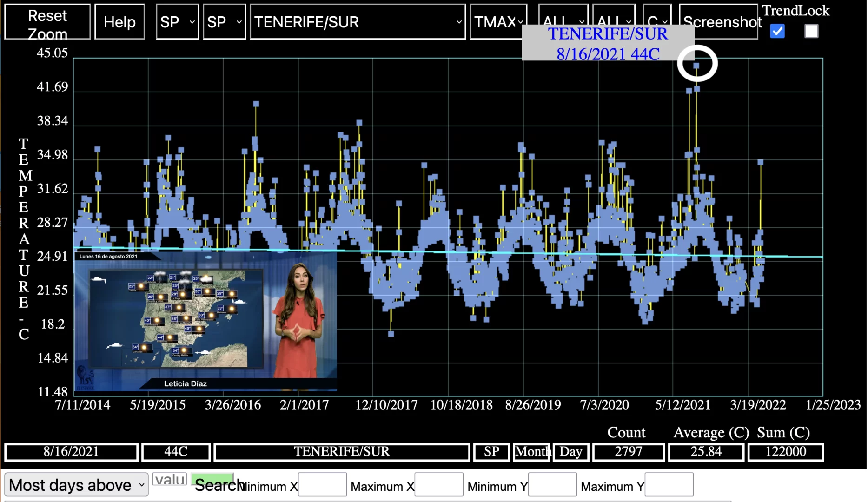The width and height of the screenshot is (868, 502).
Task: Open the second ALL dropdown
Action: pyautogui.click(x=614, y=15)
